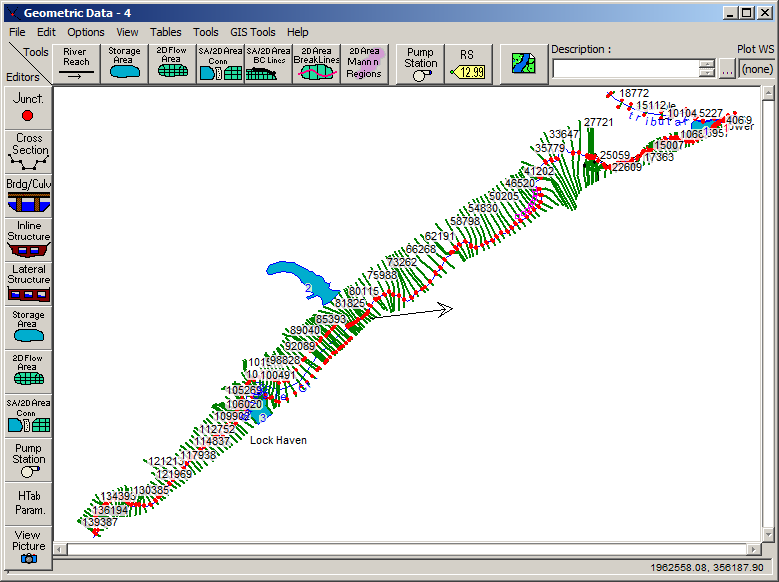This screenshot has width=779, height=582.
Task: Select the SA/2D Area BC Lines tool
Action: coord(268,64)
